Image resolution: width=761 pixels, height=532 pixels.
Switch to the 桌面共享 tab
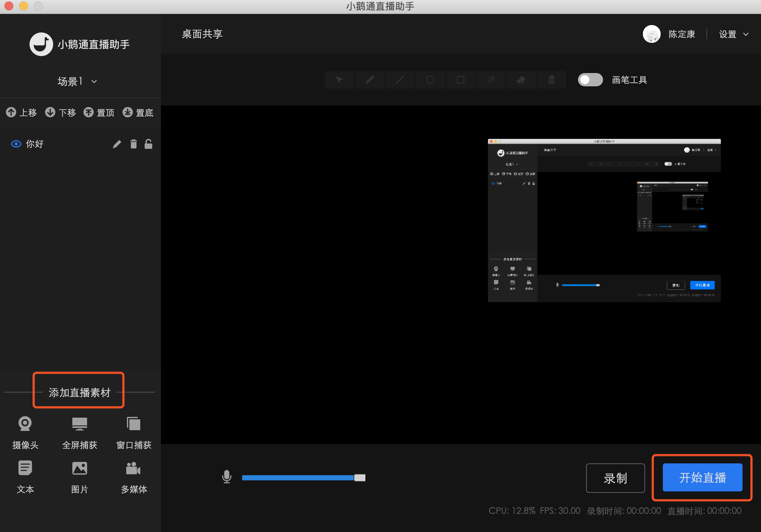(202, 34)
